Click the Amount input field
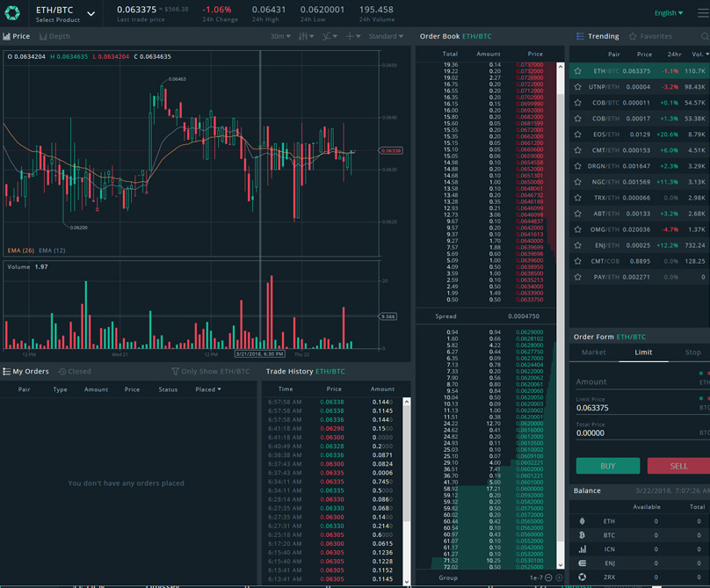The height and width of the screenshot is (588, 710). point(642,381)
